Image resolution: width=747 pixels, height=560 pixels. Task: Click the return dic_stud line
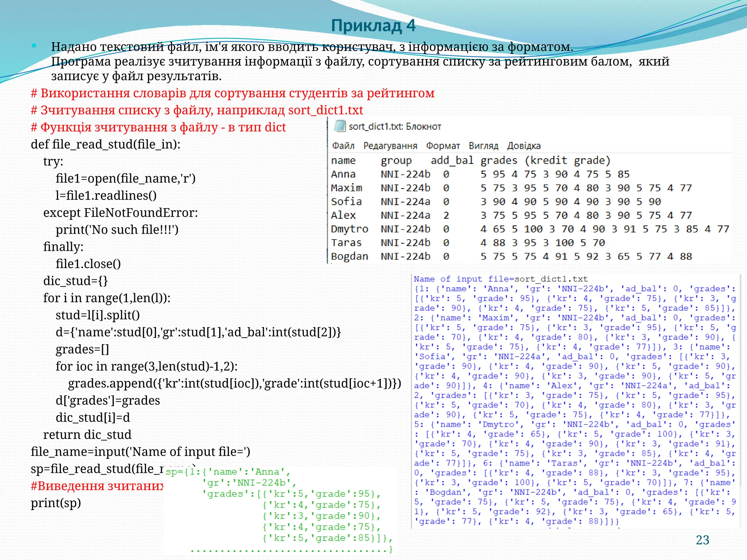(x=87, y=435)
